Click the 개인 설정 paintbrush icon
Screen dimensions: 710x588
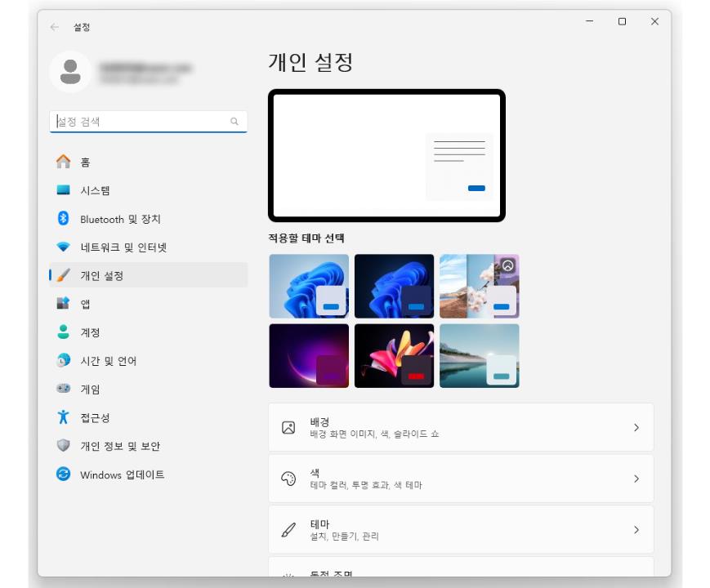64,275
